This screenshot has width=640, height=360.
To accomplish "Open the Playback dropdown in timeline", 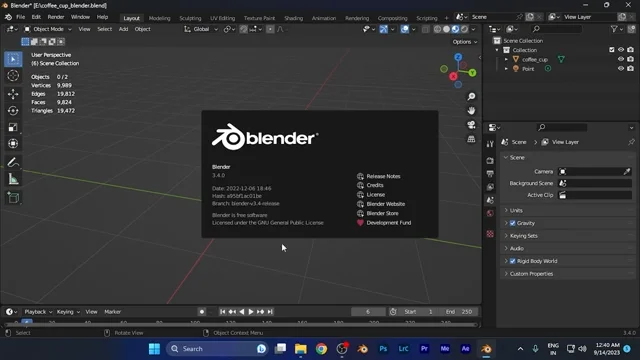I will pyautogui.click(x=38, y=312).
